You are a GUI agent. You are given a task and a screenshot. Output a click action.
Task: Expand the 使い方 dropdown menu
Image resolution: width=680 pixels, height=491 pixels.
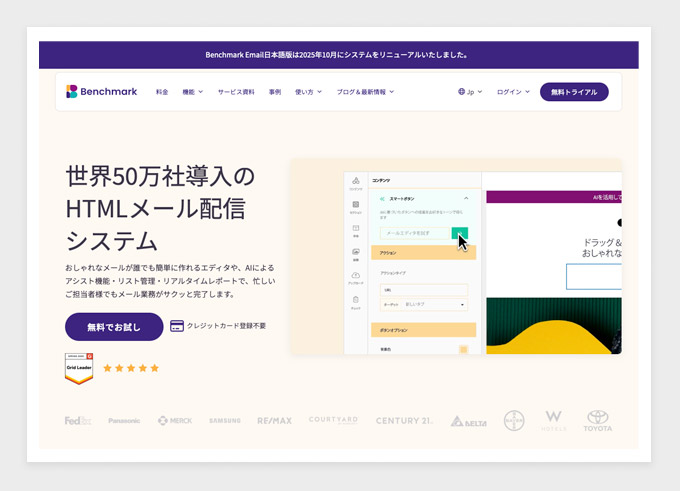point(308,92)
